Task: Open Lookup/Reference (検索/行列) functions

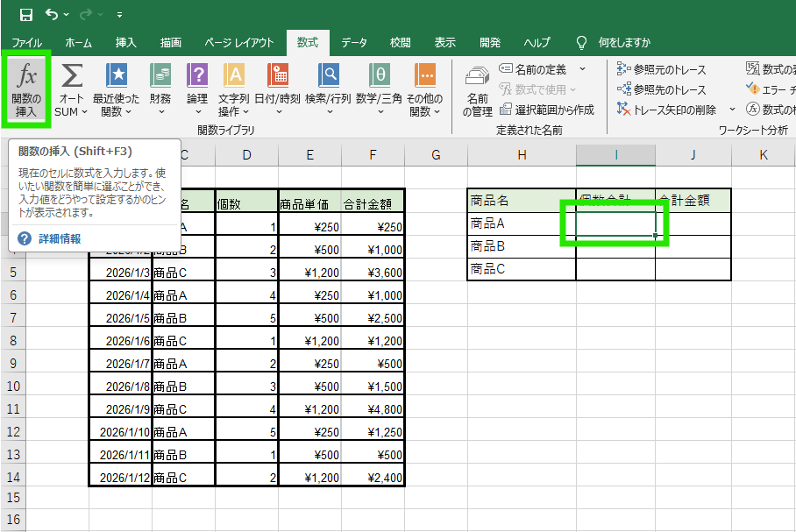Action: pos(329,90)
